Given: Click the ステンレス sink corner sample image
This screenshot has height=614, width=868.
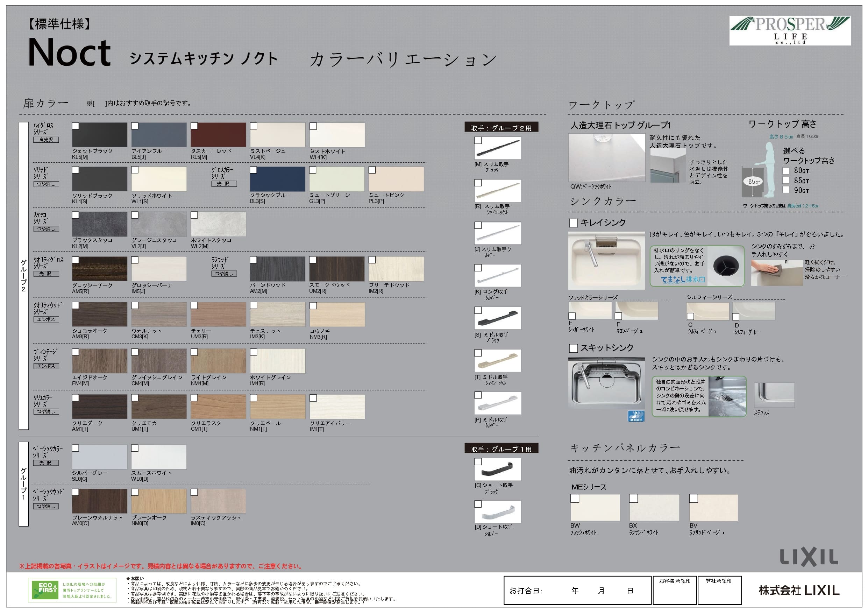Looking at the screenshot, I should pos(774,395).
